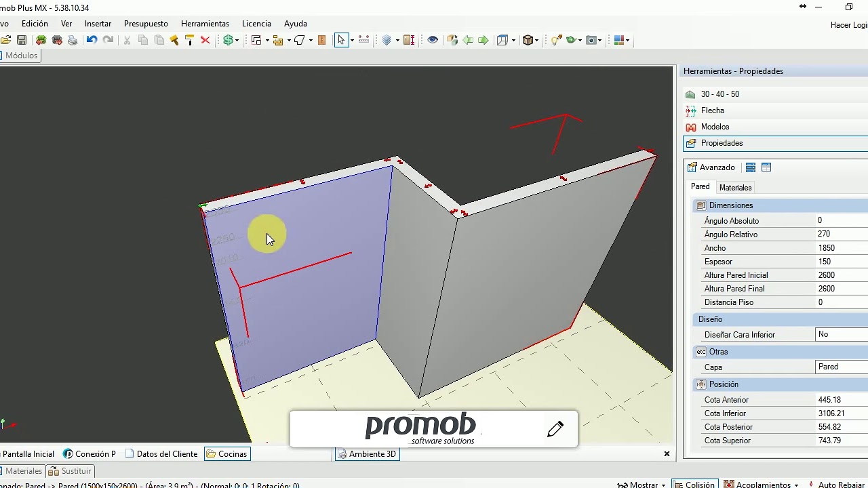Click the wireframe cube view icon
The width and height of the screenshot is (868, 488).
(502, 41)
